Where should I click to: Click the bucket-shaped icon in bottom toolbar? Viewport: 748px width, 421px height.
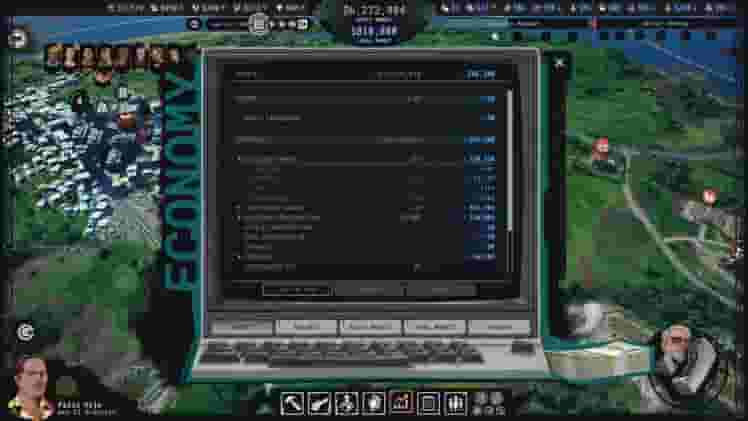pyautogui.click(x=374, y=403)
